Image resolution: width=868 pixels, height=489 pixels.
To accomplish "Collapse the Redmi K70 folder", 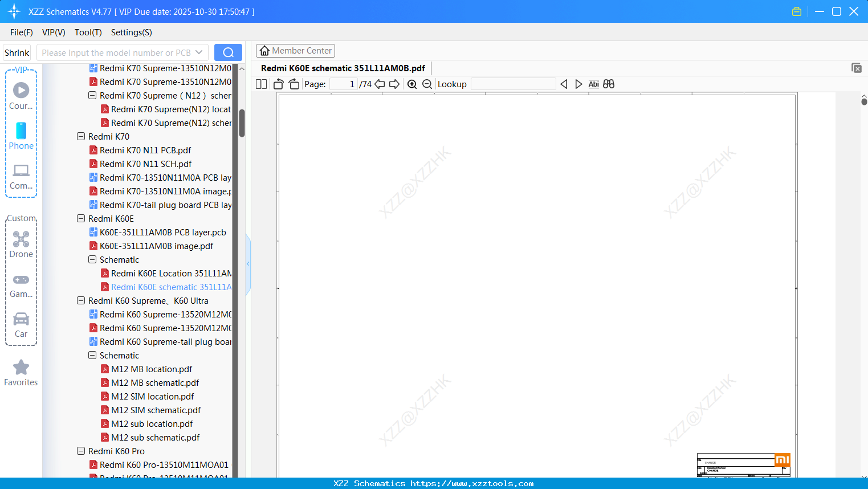I will (x=81, y=137).
